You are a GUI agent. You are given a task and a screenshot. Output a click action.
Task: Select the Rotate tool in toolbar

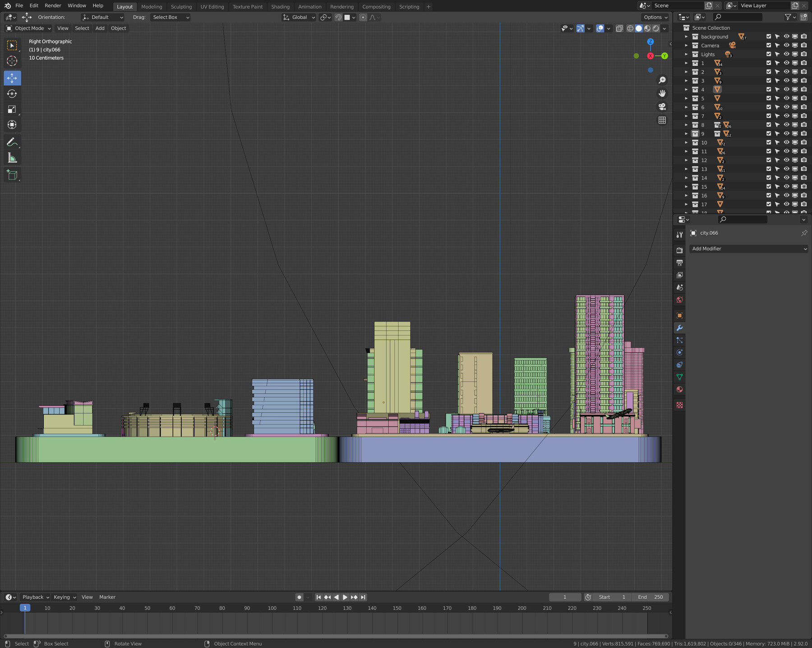tap(12, 94)
